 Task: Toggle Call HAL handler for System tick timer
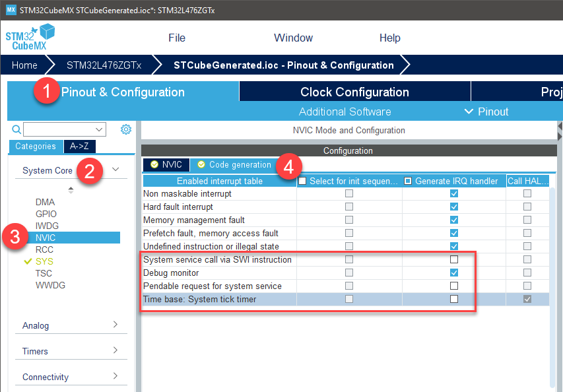527,299
